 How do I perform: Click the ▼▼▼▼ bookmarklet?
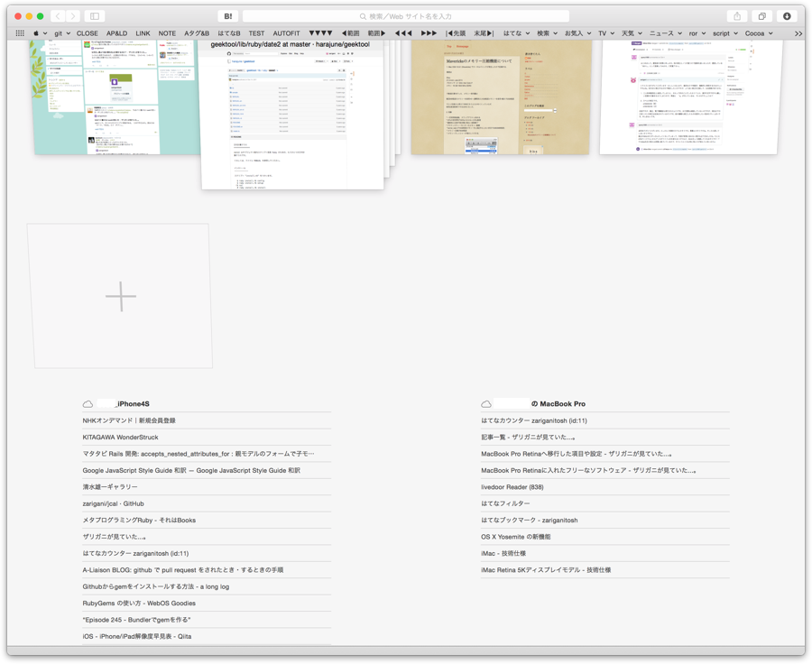coord(320,33)
